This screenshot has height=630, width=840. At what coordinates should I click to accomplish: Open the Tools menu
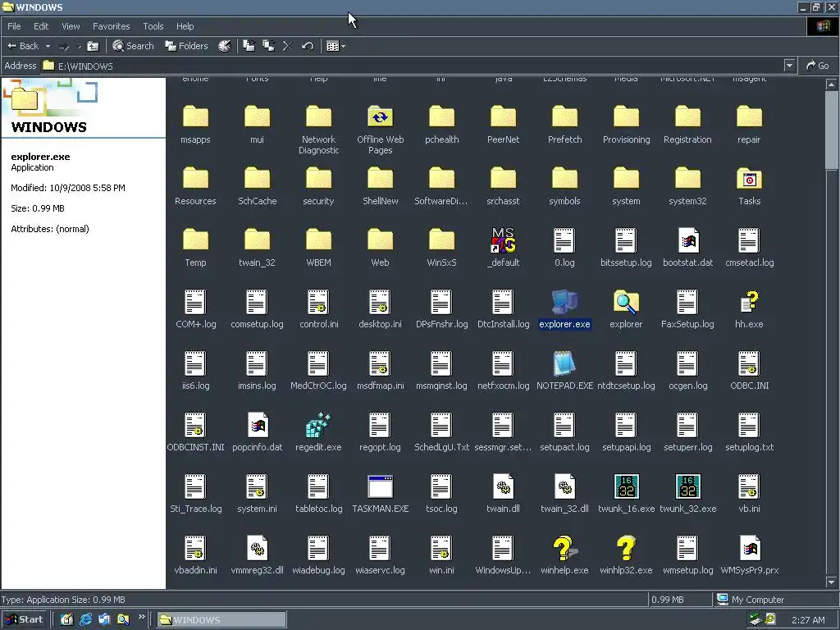[x=153, y=26]
